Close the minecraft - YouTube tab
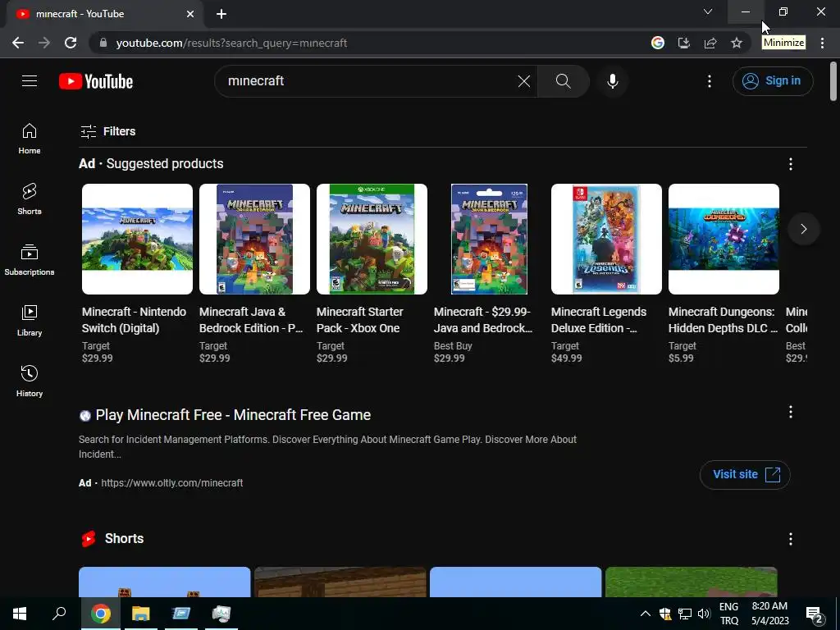The image size is (840, 630). [190, 14]
